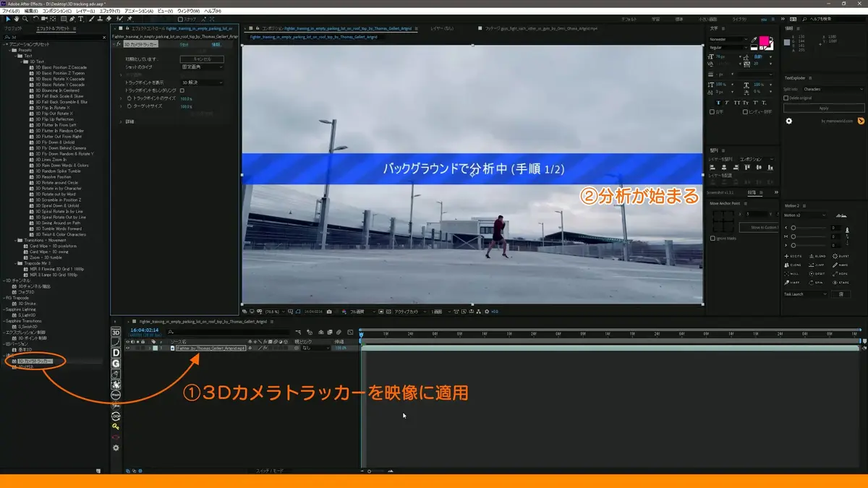This screenshot has height=488, width=868.
Task: Click the D script icon beside timeline
Action: (116, 353)
